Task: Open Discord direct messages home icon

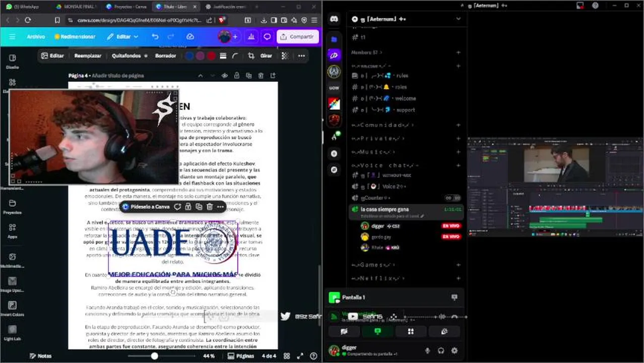Action: [334, 19]
